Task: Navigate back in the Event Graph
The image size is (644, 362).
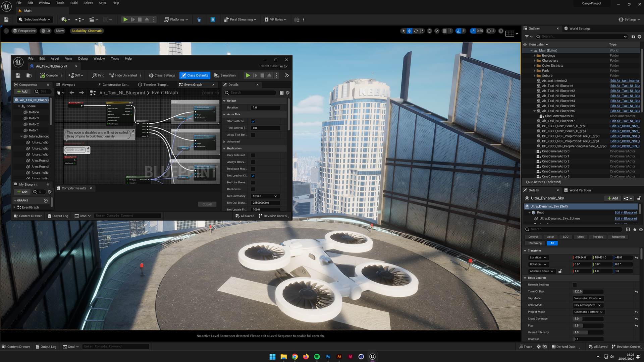Action: click(72, 93)
